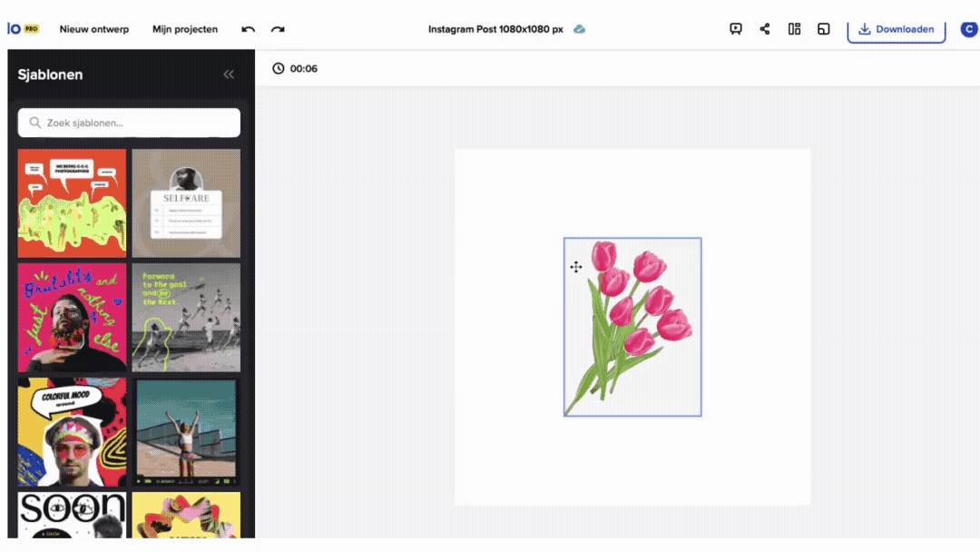
Task: Collapse the Sjablonen panel
Action: point(229,74)
